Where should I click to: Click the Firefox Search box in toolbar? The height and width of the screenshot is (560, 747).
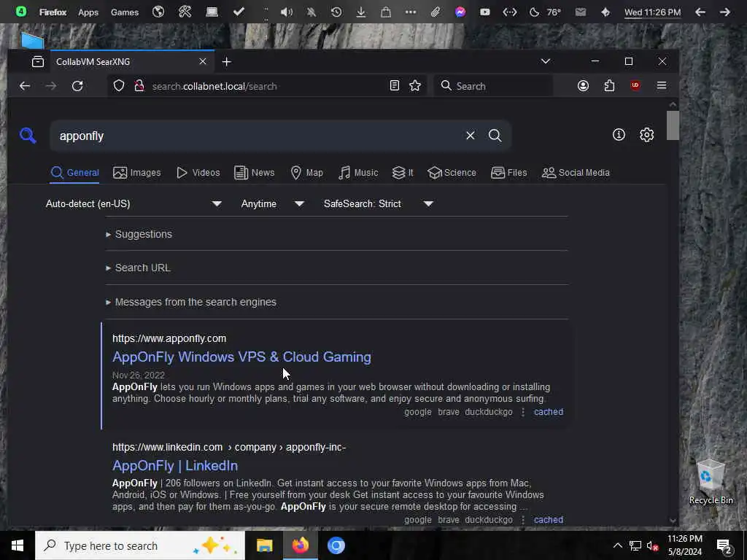[x=493, y=86]
